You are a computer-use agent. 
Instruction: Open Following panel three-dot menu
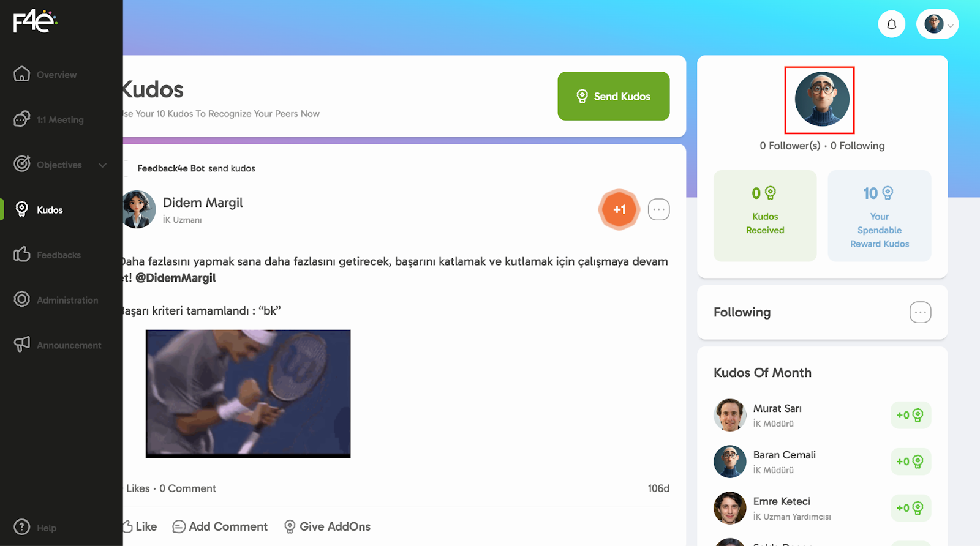(920, 312)
